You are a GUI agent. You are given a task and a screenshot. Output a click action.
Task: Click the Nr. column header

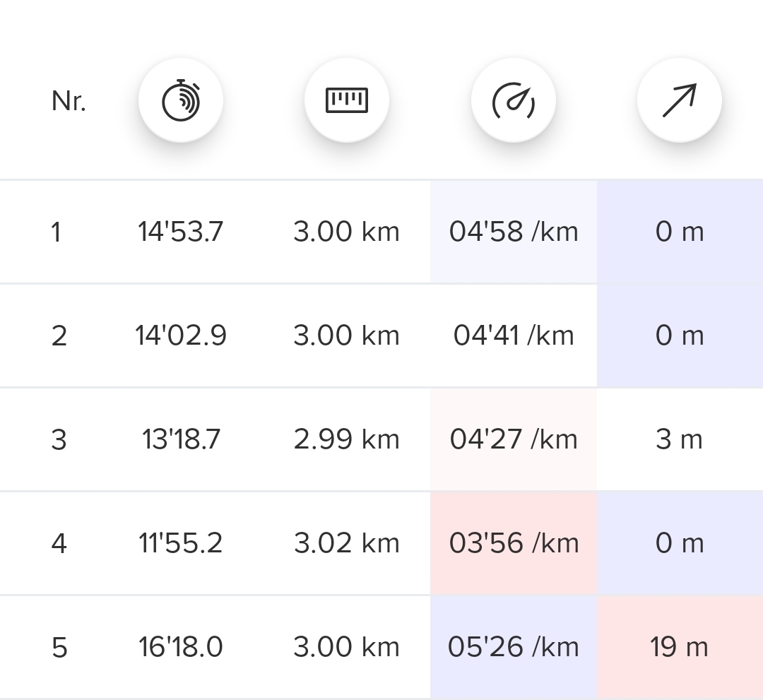coord(69,102)
